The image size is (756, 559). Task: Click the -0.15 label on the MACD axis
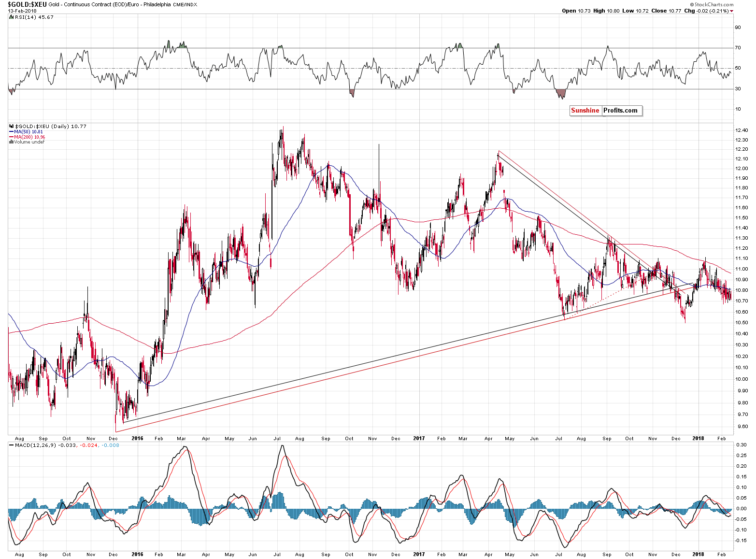(x=741, y=541)
